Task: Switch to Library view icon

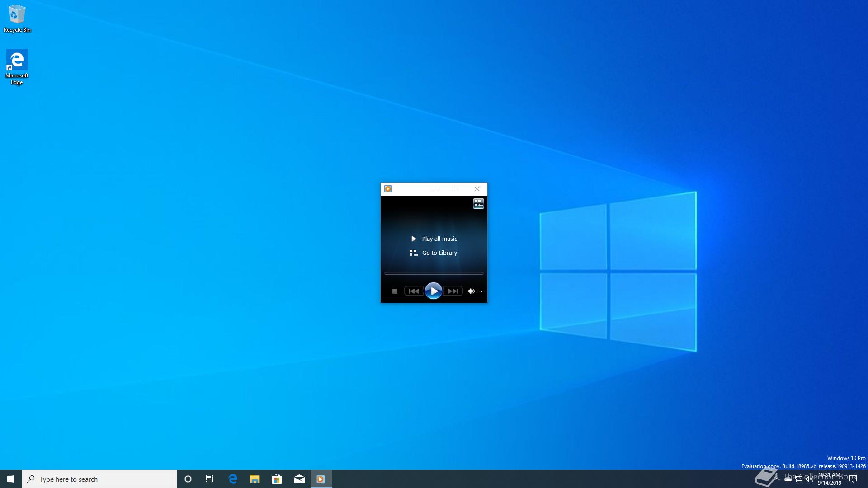Action: (x=478, y=204)
